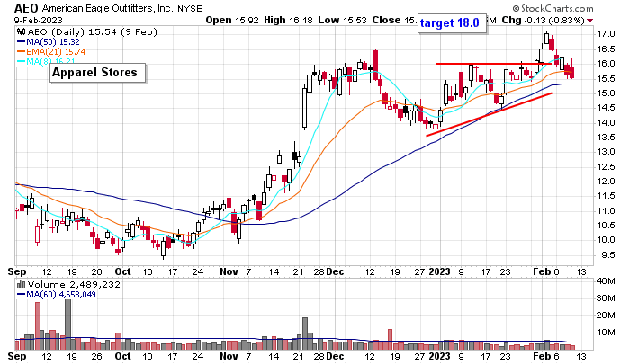Click the MA(50) blue line legend marker

click(x=21, y=41)
